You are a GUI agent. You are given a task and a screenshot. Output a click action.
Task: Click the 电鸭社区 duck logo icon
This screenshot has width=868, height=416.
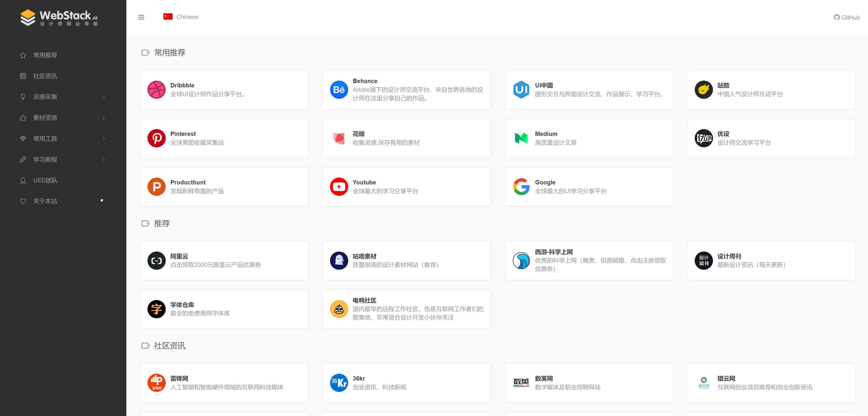(x=339, y=309)
